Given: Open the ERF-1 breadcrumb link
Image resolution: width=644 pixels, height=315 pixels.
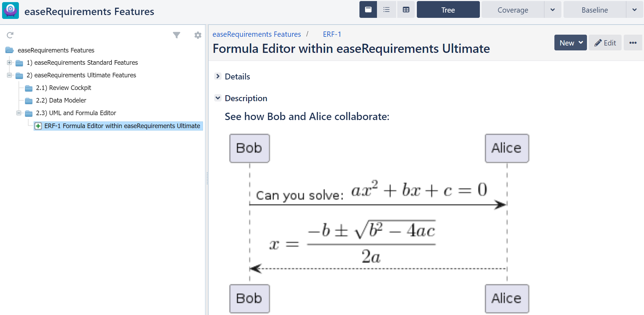Looking at the screenshot, I should pyautogui.click(x=332, y=34).
